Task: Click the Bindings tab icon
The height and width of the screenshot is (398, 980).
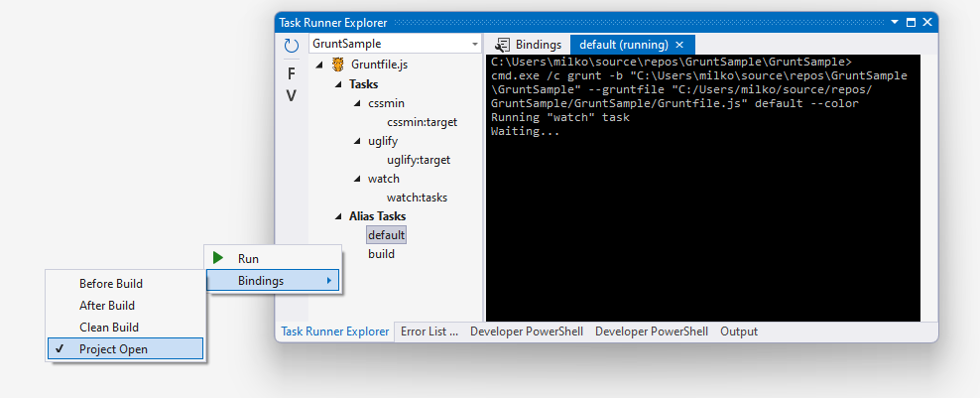Action: [501, 45]
